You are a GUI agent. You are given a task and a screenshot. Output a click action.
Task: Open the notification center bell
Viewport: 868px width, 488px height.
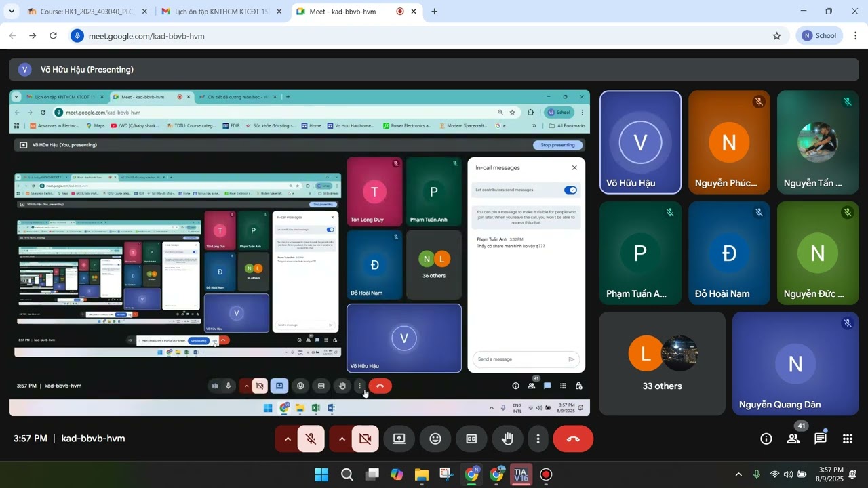point(853,474)
